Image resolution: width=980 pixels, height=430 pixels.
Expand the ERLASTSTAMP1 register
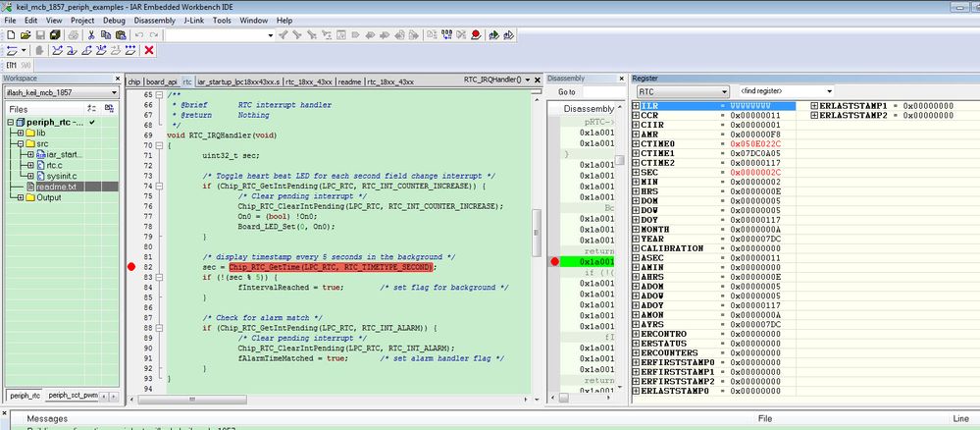[x=814, y=106]
